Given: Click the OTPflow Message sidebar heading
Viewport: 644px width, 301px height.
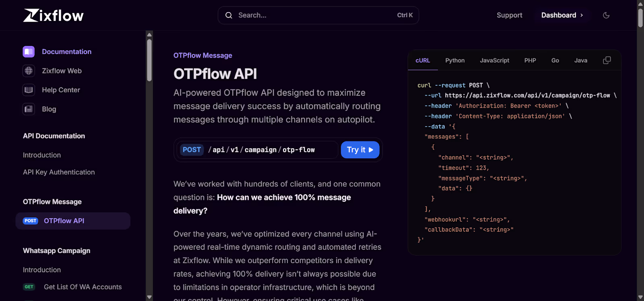Looking at the screenshot, I should [x=52, y=202].
